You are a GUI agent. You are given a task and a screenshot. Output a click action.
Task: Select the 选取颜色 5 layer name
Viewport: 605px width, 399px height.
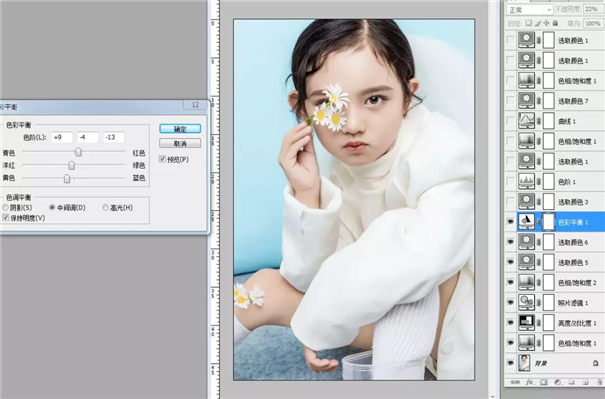point(573,262)
